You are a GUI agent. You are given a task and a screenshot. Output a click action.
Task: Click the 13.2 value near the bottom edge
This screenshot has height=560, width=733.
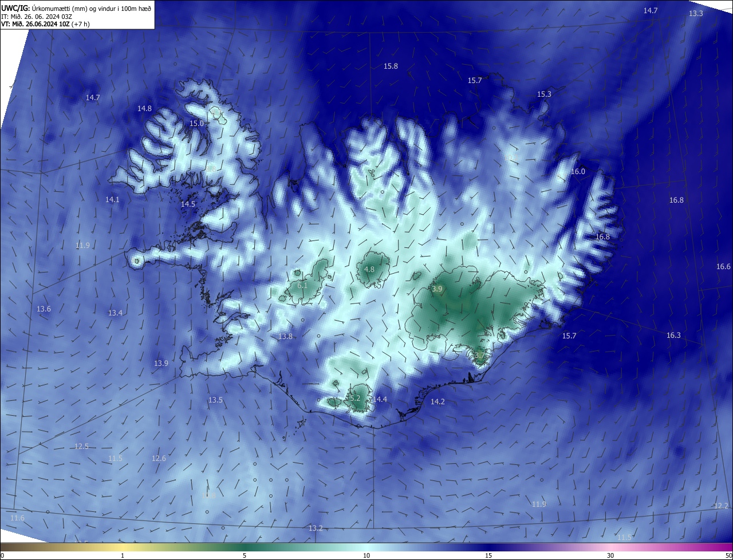tap(316, 528)
